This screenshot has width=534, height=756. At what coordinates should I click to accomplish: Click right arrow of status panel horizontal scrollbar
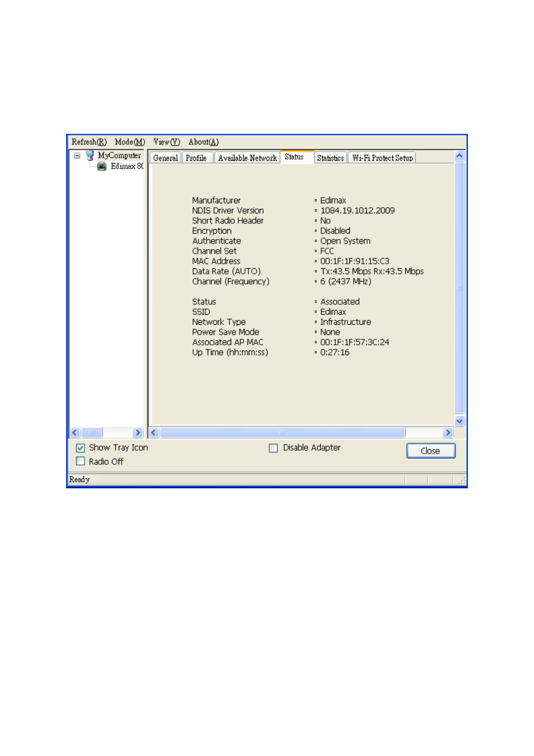tap(448, 432)
